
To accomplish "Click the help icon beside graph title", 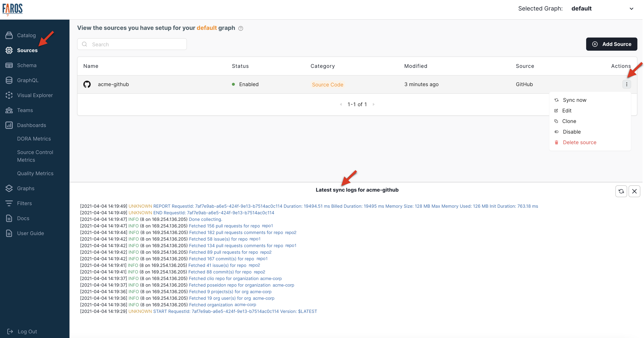I will 241,28.
